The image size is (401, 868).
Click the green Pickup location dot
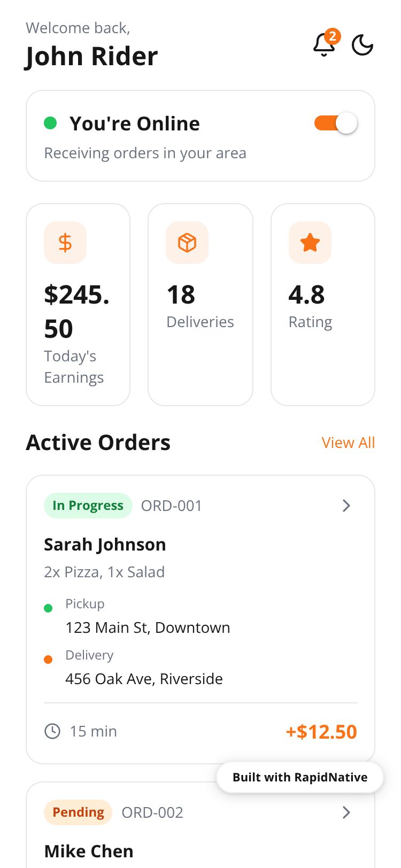[48, 608]
